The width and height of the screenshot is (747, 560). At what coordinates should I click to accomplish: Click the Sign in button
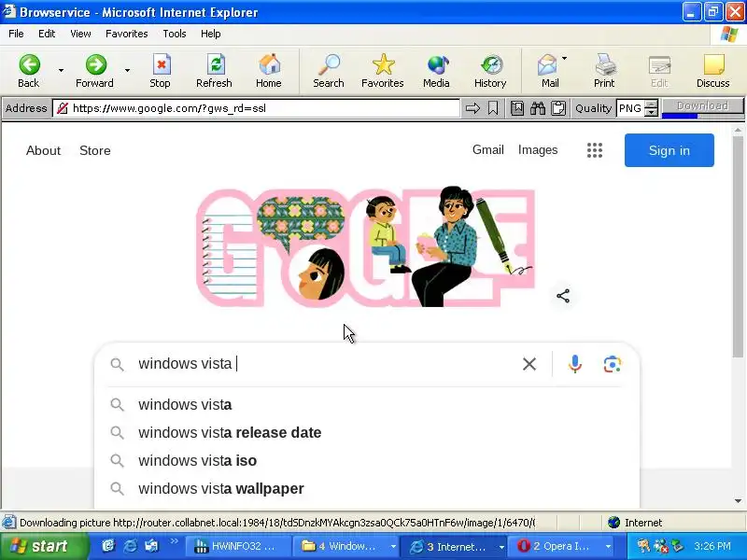point(669,150)
